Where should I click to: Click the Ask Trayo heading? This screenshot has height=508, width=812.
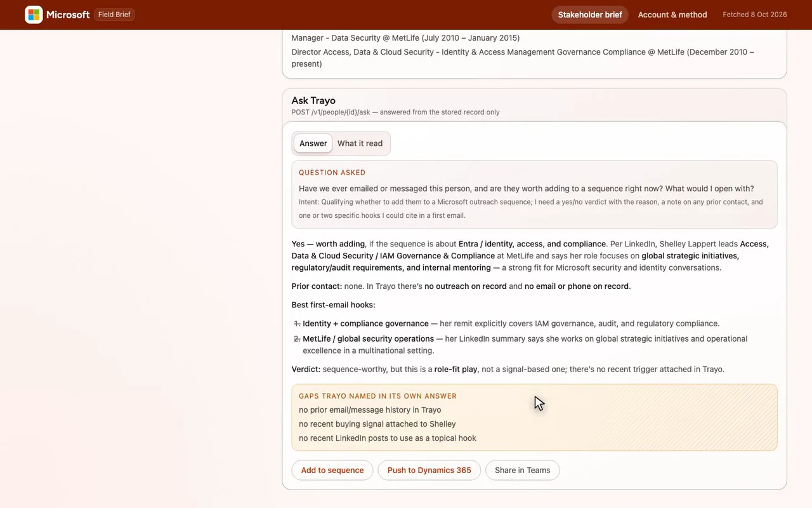(313, 100)
